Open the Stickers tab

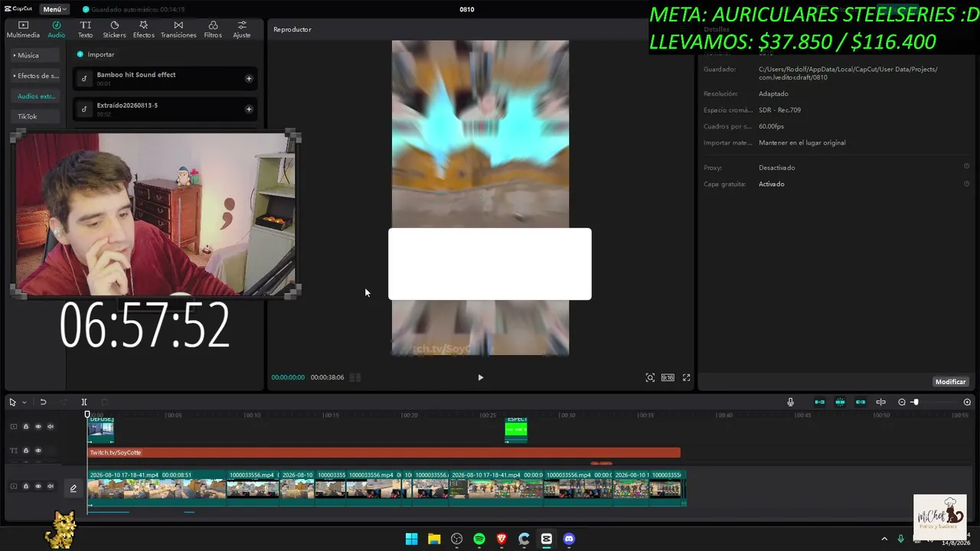114,29
